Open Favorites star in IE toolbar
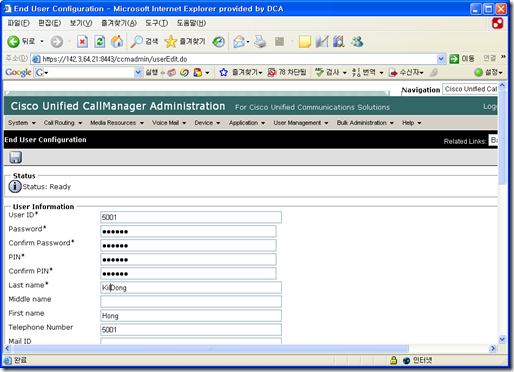Image resolution: width=514 pixels, height=372 pixels. 171,42
